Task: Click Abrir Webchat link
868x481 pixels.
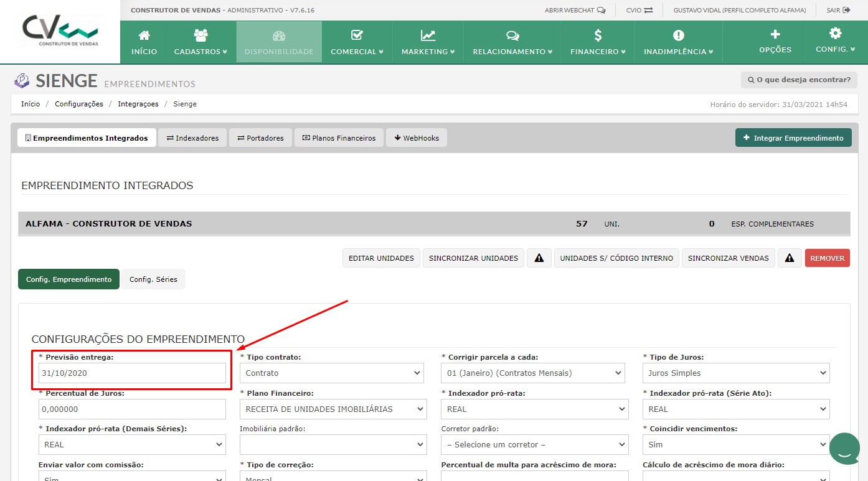Action: (575, 10)
